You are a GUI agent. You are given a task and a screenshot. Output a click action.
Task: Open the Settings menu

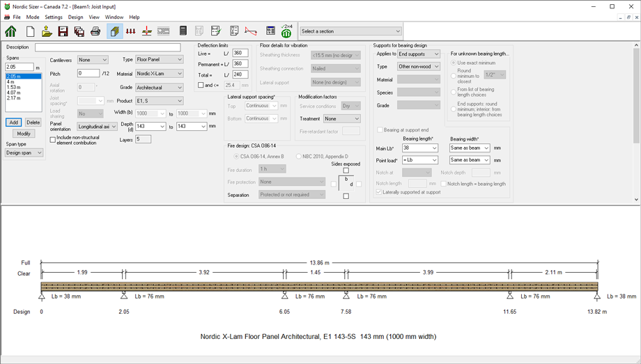54,17
